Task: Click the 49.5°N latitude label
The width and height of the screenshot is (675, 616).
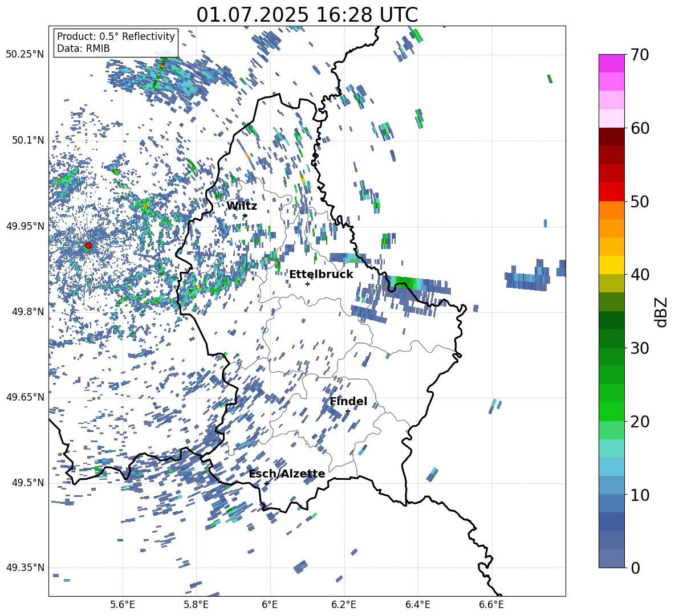Action: (27, 483)
